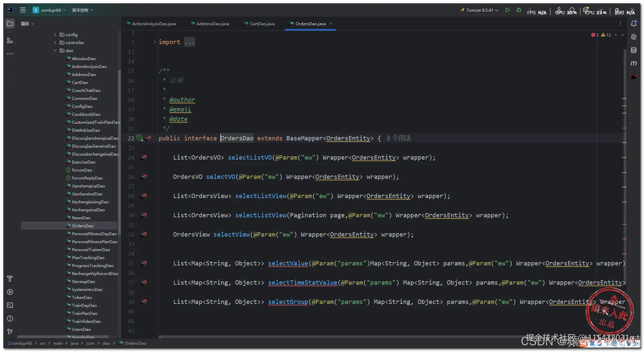Click the 3 usages inlay hint
The image size is (644, 352).
(x=398, y=138)
